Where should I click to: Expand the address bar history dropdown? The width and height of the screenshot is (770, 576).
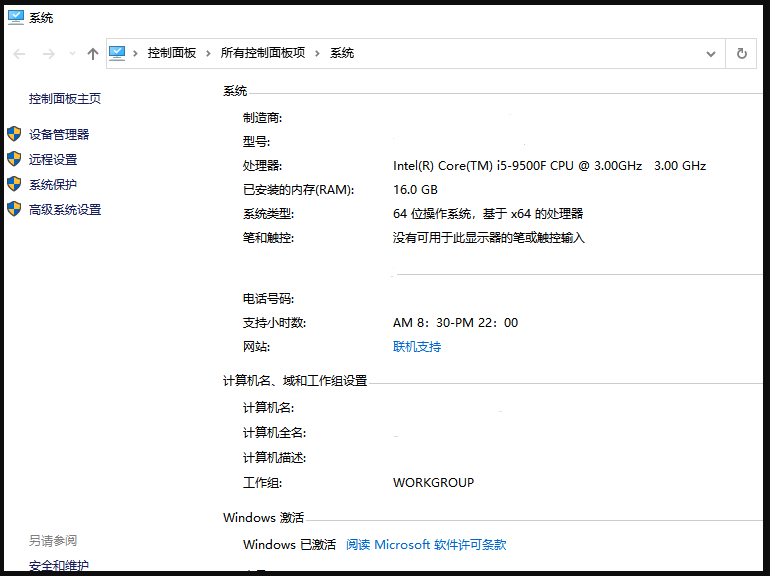[x=711, y=54]
